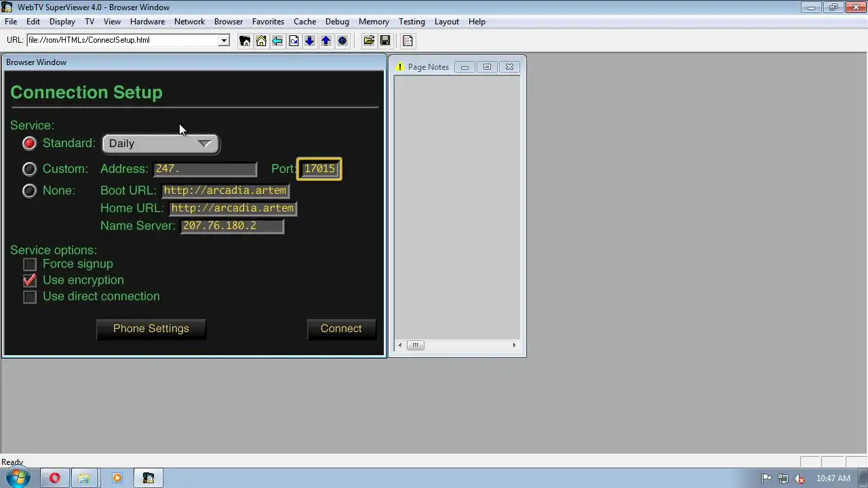Go back with the cyan left arrow
Image resolution: width=868 pixels, height=488 pixels.
coord(277,41)
